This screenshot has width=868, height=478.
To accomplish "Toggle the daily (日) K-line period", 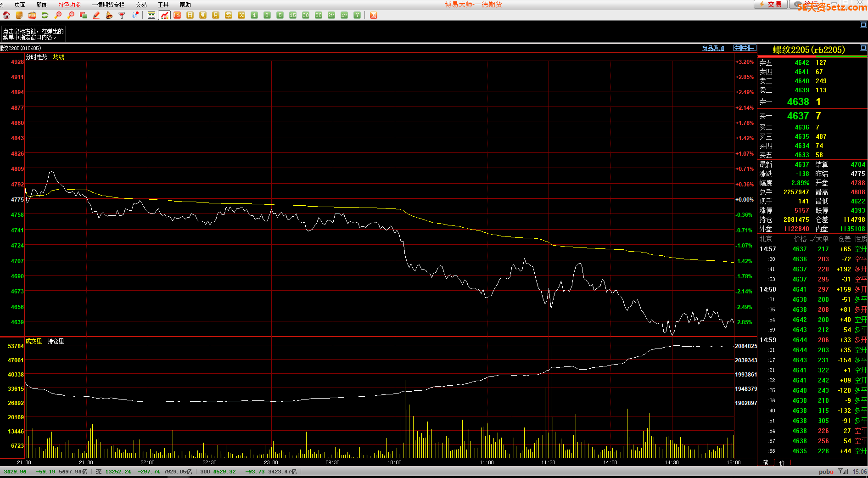I will [190, 15].
